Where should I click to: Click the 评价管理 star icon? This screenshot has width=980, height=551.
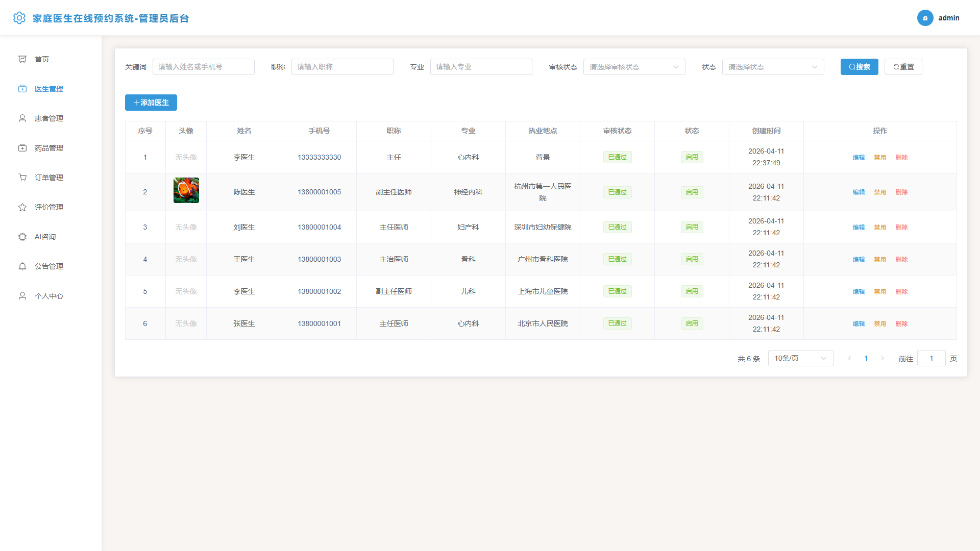click(22, 207)
